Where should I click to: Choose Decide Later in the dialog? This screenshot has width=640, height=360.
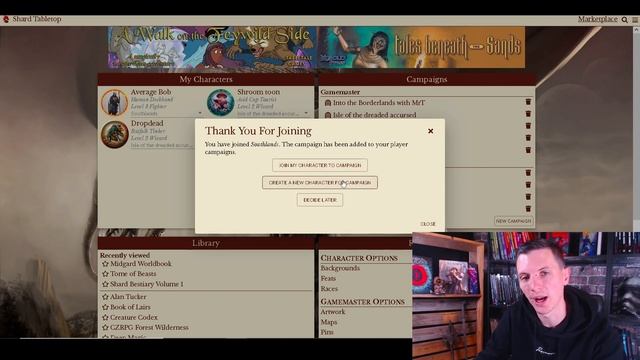[320, 200]
